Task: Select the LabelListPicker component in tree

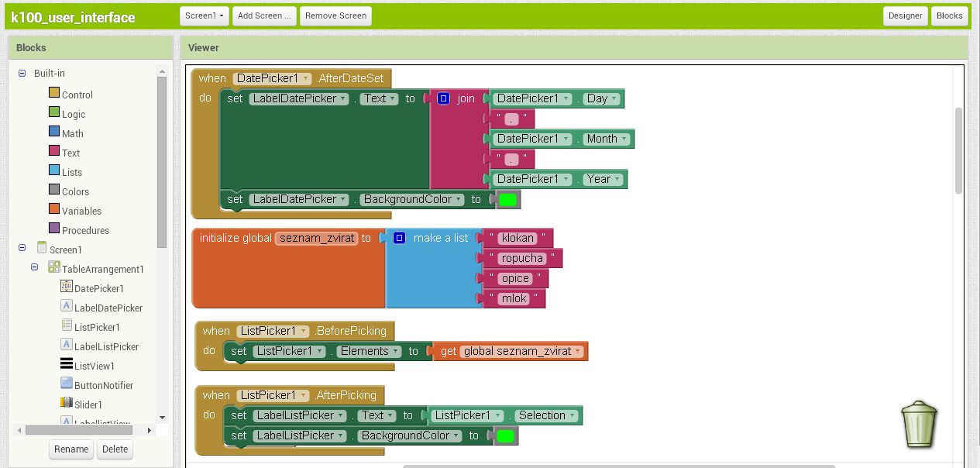Action: [x=100, y=346]
